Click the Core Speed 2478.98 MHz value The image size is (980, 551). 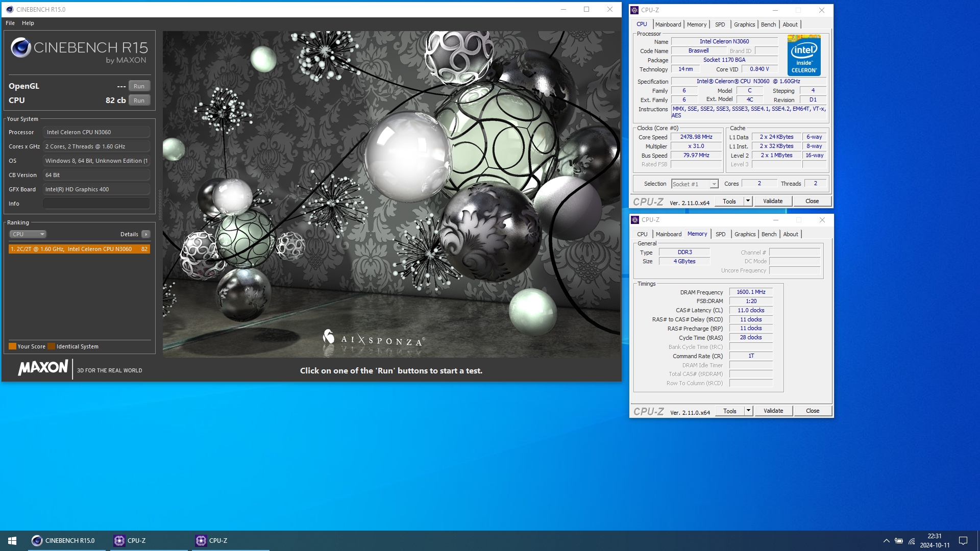point(696,137)
